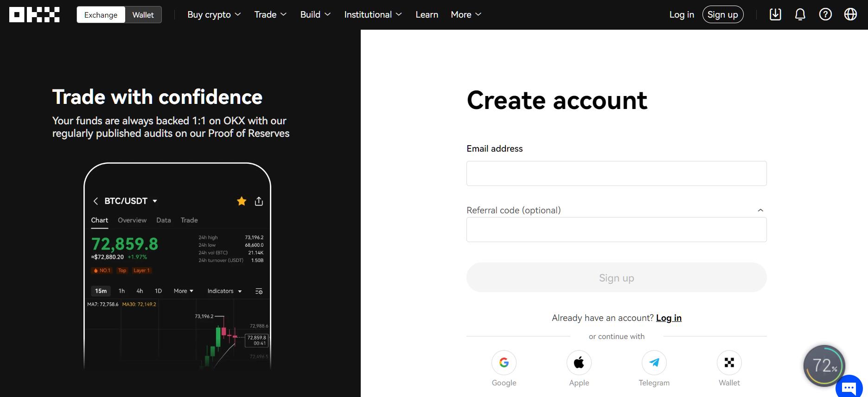This screenshot has height=397, width=868.
Task: Open the language globe icon
Action: (x=850, y=14)
